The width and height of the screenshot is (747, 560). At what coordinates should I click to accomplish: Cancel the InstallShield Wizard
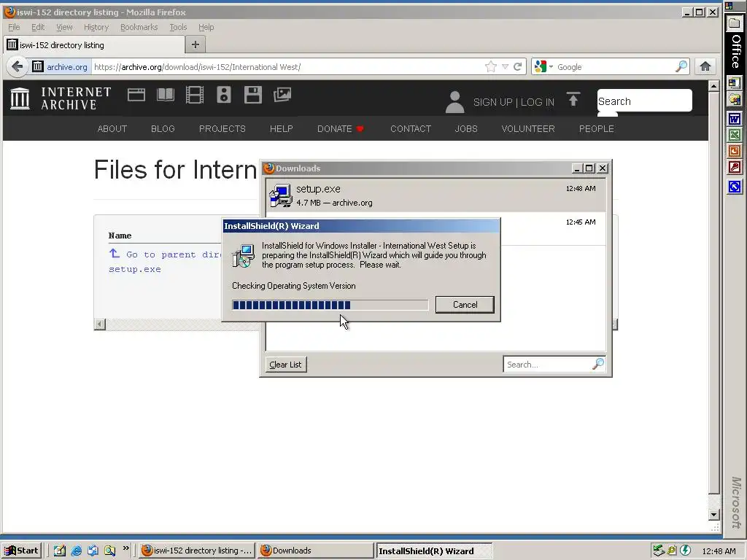[x=465, y=305]
